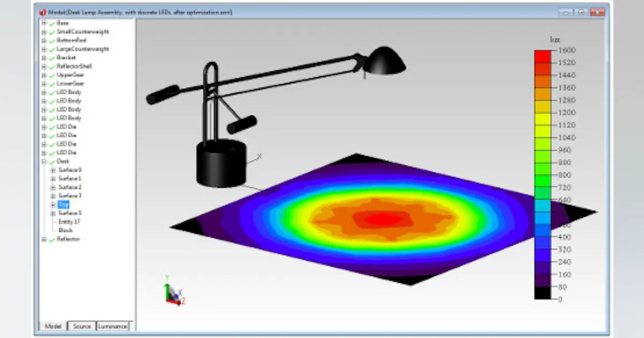Collapse the Desk tree node
Screen dimensions: 644x338
[x=44, y=161]
